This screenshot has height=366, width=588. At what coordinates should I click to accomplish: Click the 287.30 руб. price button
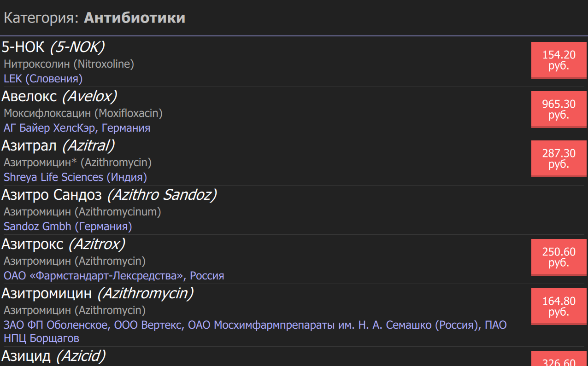coord(559,159)
